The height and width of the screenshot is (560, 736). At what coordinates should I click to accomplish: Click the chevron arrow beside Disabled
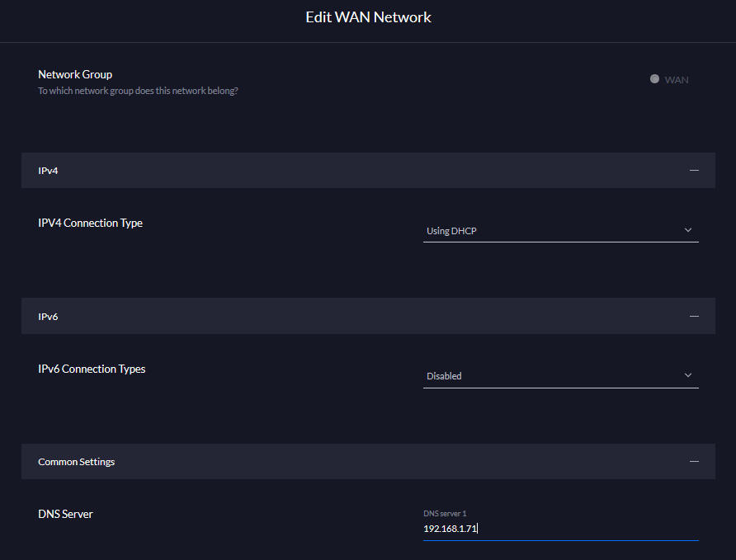(x=688, y=375)
